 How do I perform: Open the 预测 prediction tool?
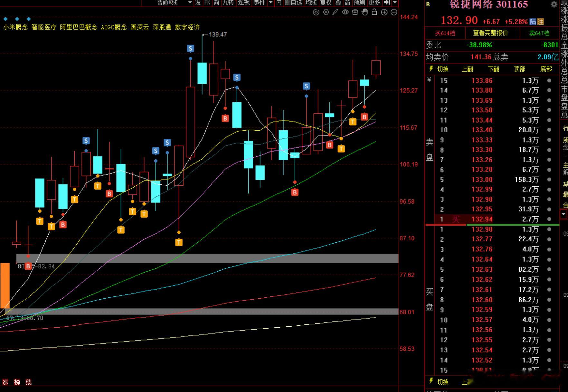click(359, 3)
